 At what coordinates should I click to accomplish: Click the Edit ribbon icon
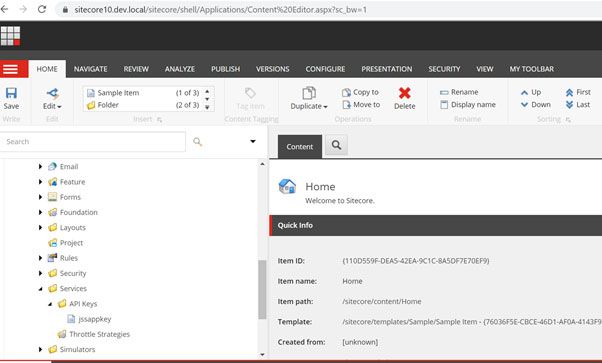pos(52,93)
